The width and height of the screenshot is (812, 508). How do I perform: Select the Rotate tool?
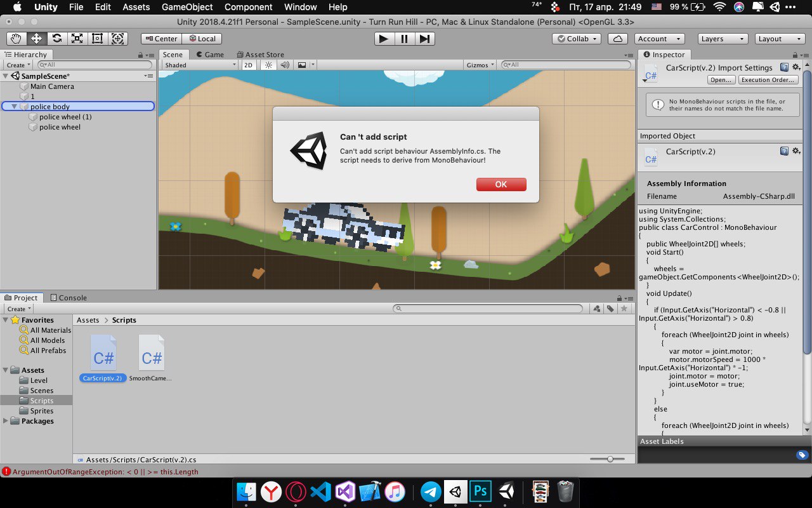(x=56, y=39)
